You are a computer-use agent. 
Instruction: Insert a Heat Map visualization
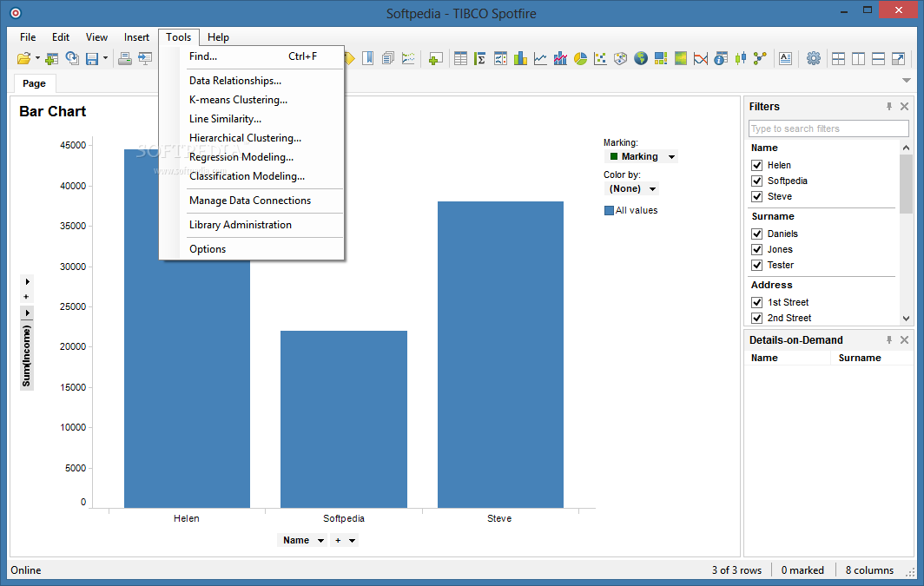point(681,58)
